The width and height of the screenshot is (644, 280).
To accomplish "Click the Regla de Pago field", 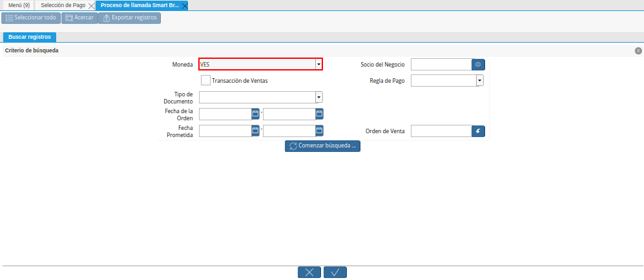I will point(444,81).
